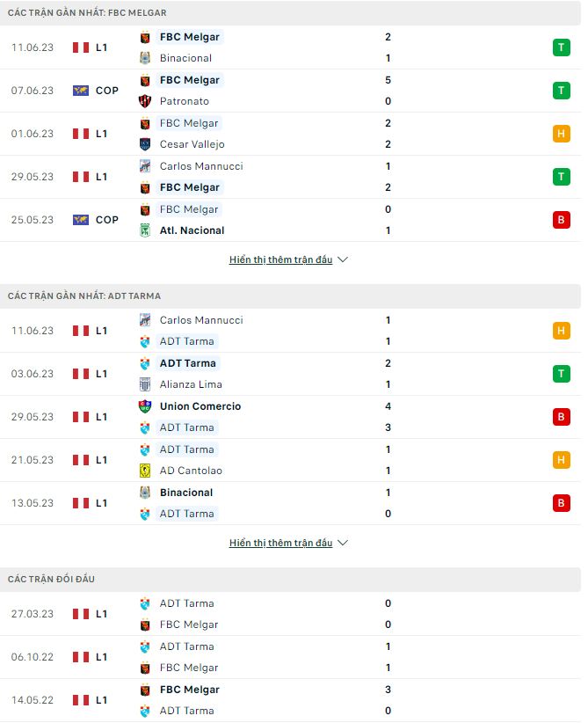Click the green T badge for the Patronato match
Viewport: 588px width, 723px height.
pyautogui.click(x=561, y=91)
